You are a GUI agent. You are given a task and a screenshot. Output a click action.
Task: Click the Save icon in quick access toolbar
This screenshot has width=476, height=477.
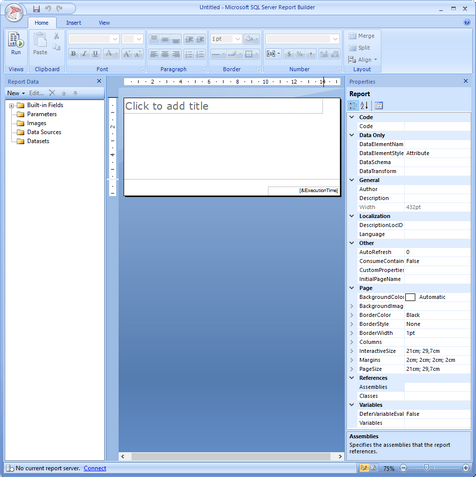36,9
